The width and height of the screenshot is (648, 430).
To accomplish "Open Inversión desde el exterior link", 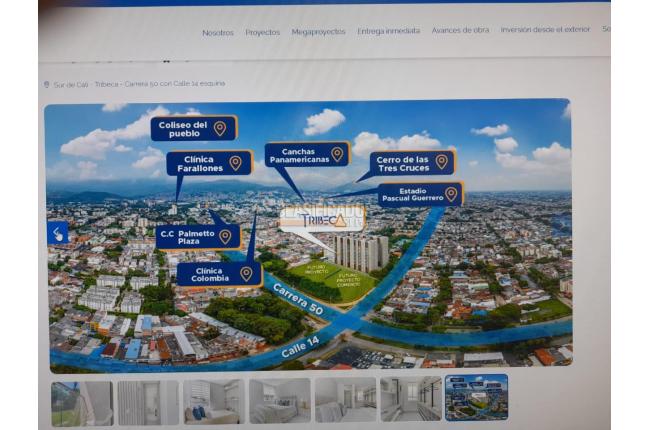I will click(545, 29).
